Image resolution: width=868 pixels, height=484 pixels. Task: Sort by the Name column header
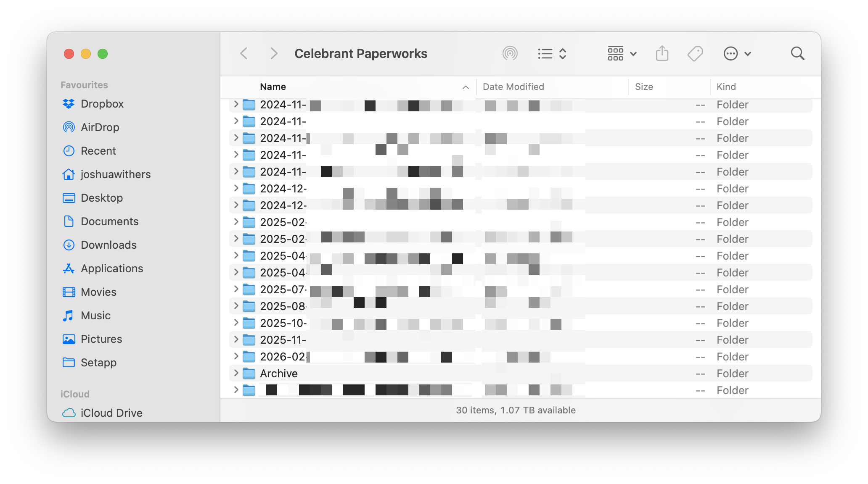[273, 87]
